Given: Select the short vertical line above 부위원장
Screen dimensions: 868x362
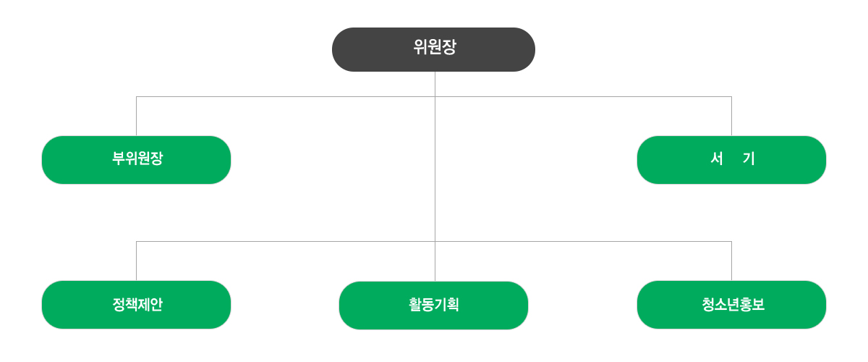Looking at the screenshot, I should [136, 117].
